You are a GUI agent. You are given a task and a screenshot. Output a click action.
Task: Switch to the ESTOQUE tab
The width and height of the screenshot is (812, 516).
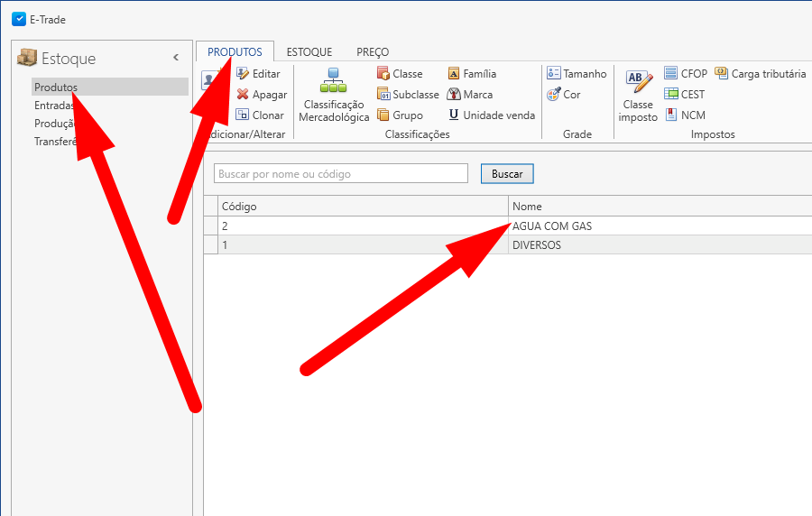tap(309, 52)
